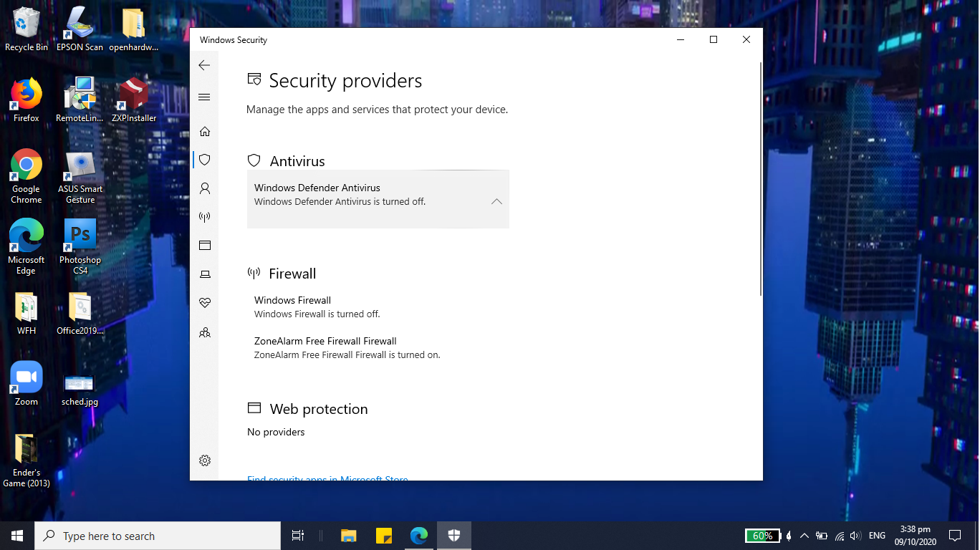Click the vertical scrollbar in Windows Security
Screen dimensions: 980x550
(760, 179)
